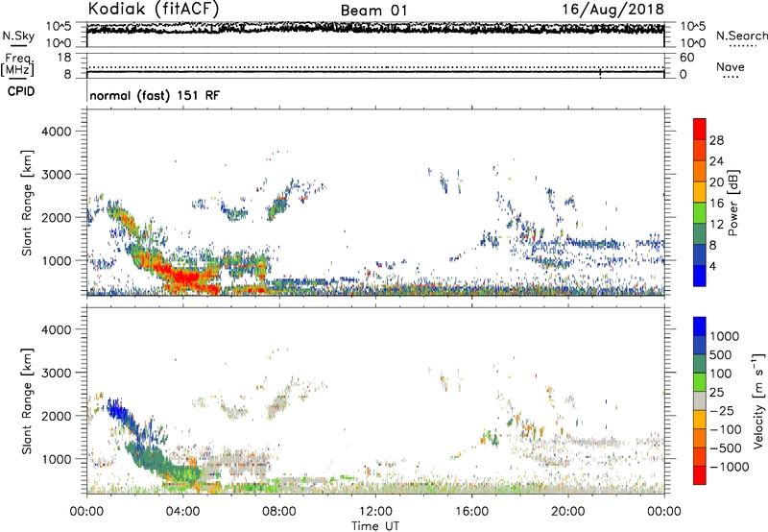Click the "Nave" legend label
Image resolution: width=768 pixels, height=532 pixels.
pos(731,66)
